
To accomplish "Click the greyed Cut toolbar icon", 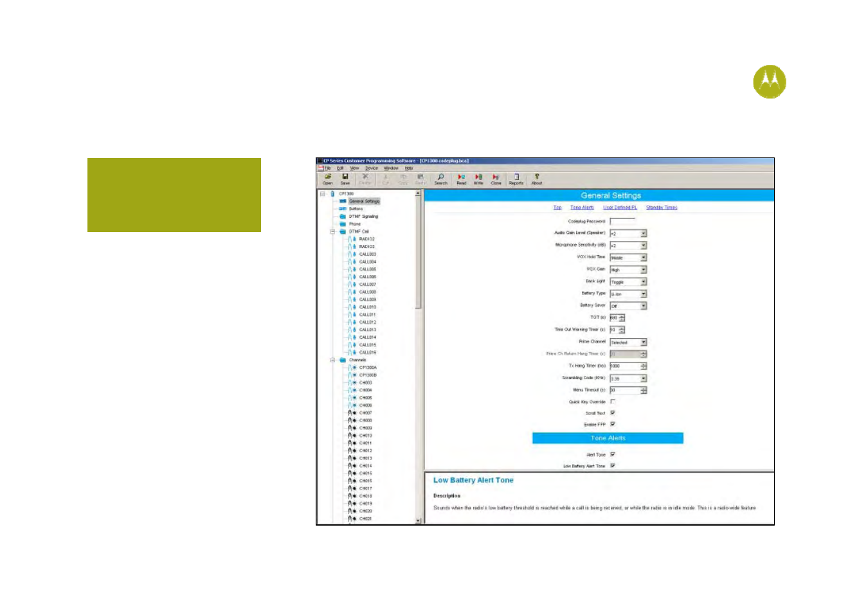I will [386, 179].
